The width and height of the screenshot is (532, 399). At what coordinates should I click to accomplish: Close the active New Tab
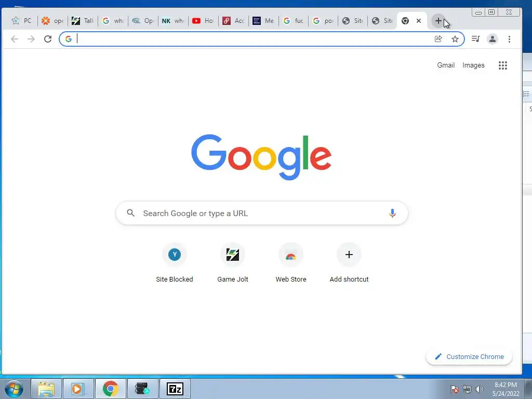tap(419, 21)
